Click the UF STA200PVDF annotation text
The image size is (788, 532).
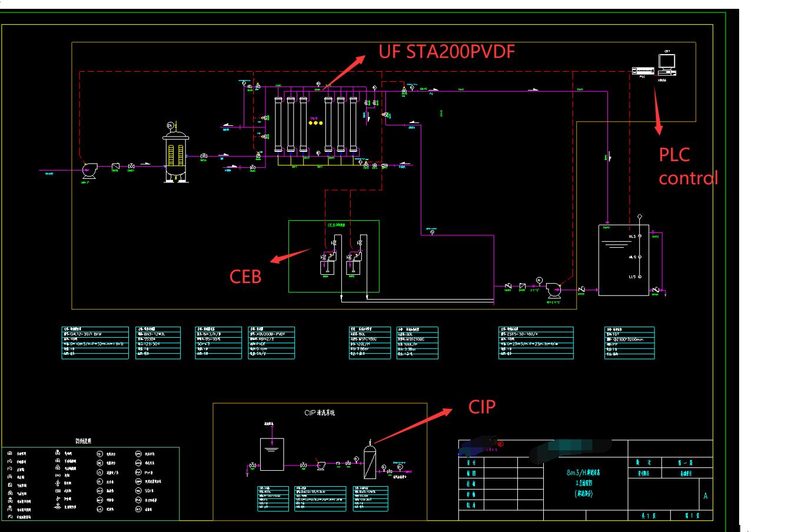pyautogui.click(x=448, y=52)
